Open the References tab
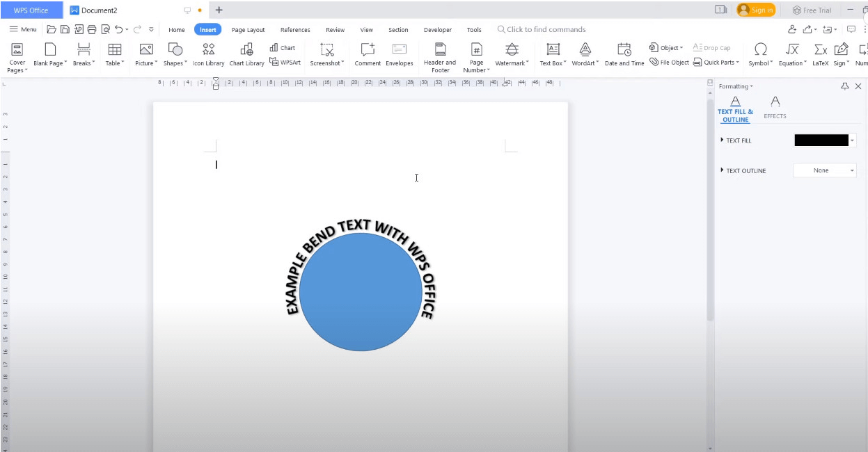868x452 pixels. (x=295, y=30)
